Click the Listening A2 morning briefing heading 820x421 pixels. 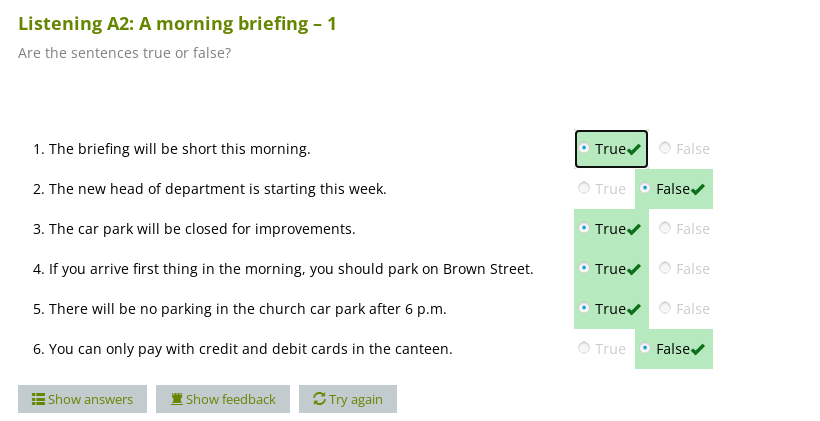tap(177, 24)
